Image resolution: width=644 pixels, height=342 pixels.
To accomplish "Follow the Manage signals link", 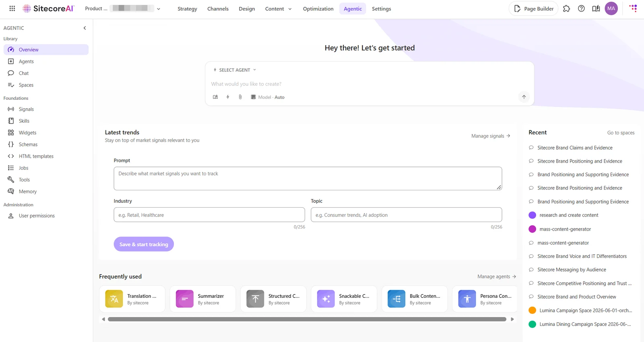I will pos(491,136).
